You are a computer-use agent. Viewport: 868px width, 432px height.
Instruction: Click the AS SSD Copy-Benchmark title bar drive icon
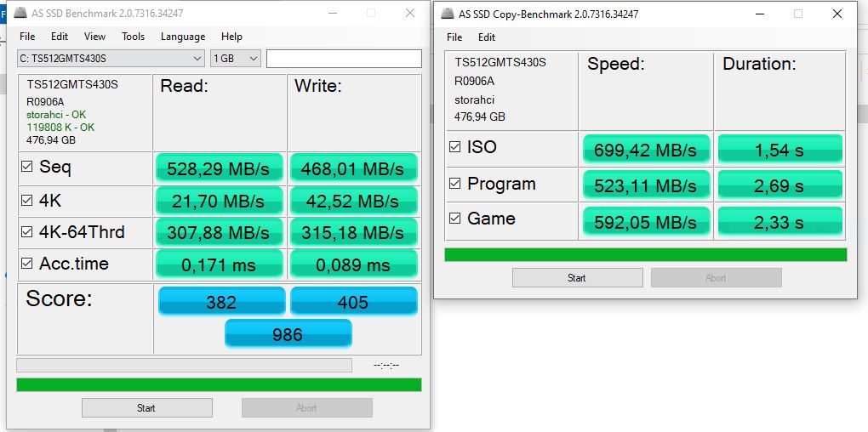coord(448,14)
